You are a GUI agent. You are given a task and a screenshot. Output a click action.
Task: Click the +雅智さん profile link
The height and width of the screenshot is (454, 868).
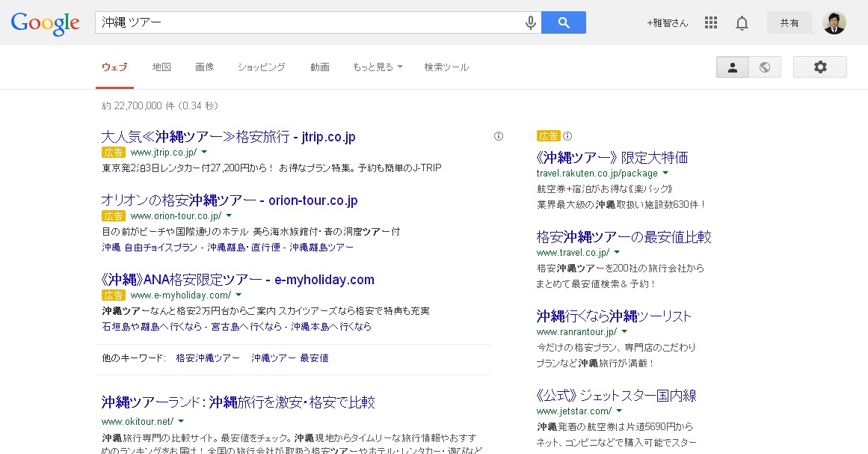[x=667, y=22]
